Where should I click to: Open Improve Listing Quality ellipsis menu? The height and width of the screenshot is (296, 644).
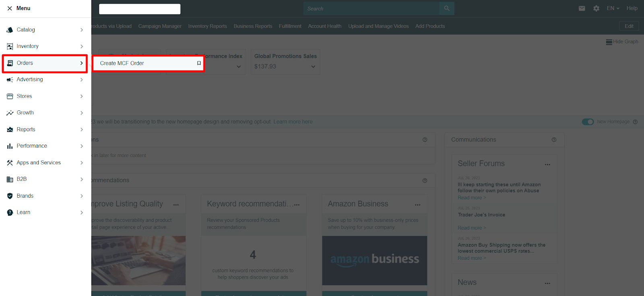pyautogui.click(x=176, y=205)
